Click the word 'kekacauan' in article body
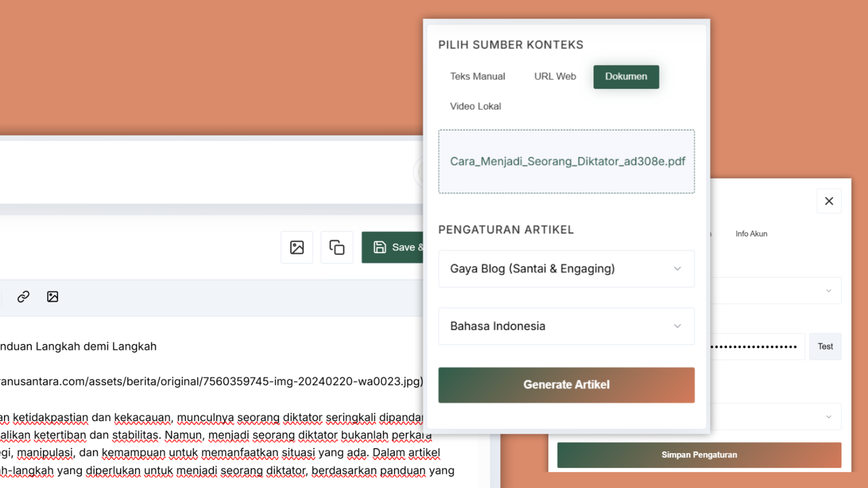This screenshot has height=488, width=868. click(143, 418)
